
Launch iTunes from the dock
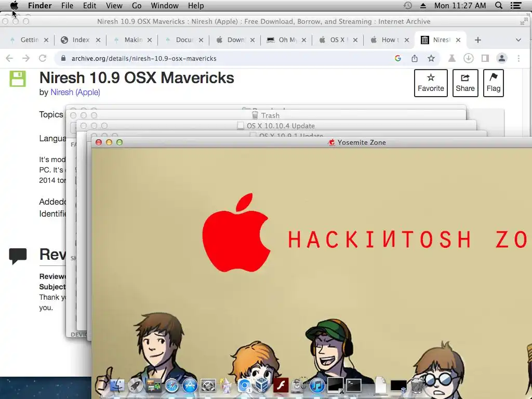tap(317, 385)
